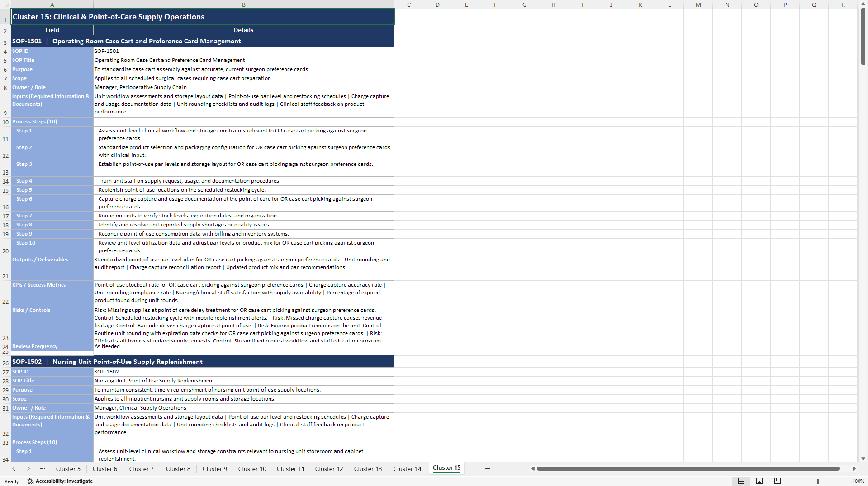Click the Step 4 training procedures text

click(x=190, y=181)
